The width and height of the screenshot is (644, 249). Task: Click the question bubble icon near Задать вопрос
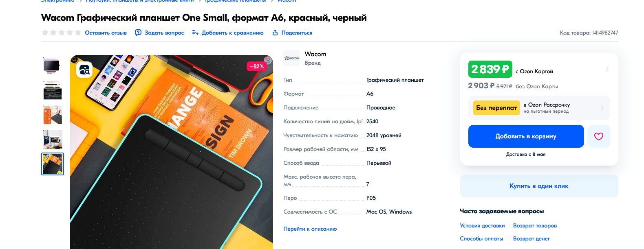point(138,33)
